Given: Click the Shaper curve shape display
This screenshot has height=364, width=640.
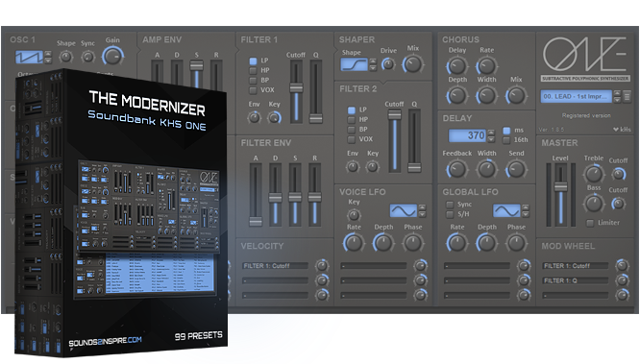Looking at the screenshot, I should click(354, 64).
